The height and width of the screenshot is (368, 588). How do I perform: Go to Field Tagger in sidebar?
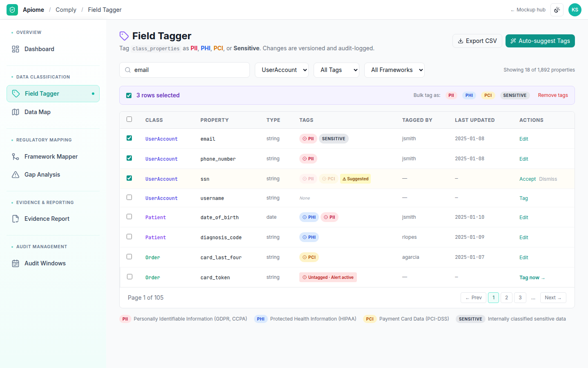pyautogui.click(x=53, y=94)
